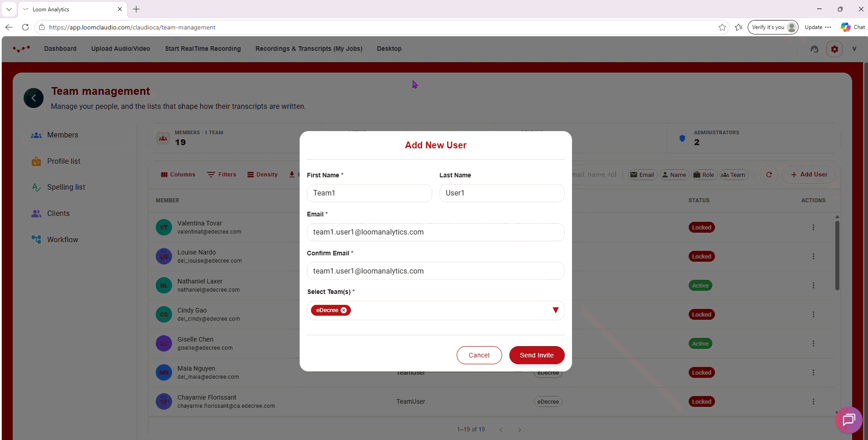Click the Add User button
Screen dimensions: 868x440
809,175
